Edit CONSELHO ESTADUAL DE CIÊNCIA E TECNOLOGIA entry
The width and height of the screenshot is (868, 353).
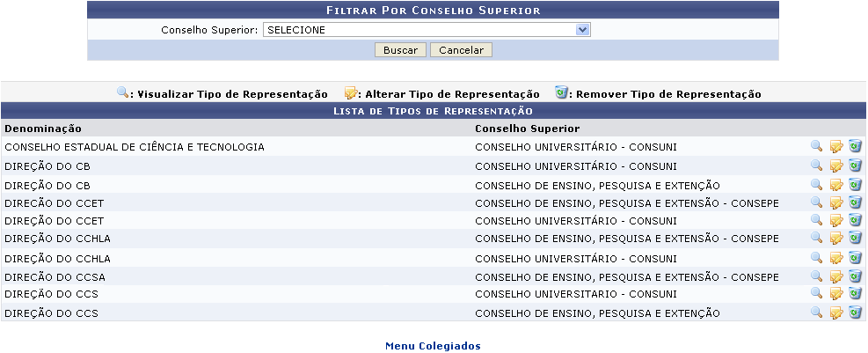point(835,147)
